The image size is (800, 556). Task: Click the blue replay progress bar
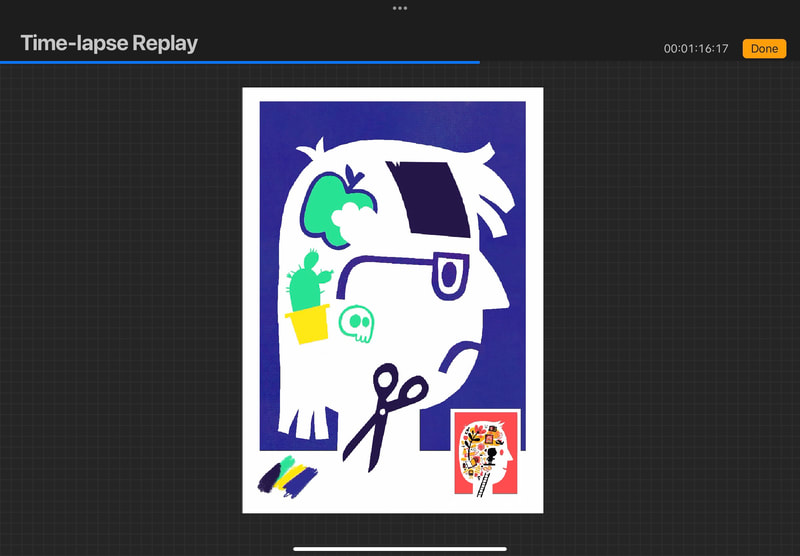click(240, 62)
